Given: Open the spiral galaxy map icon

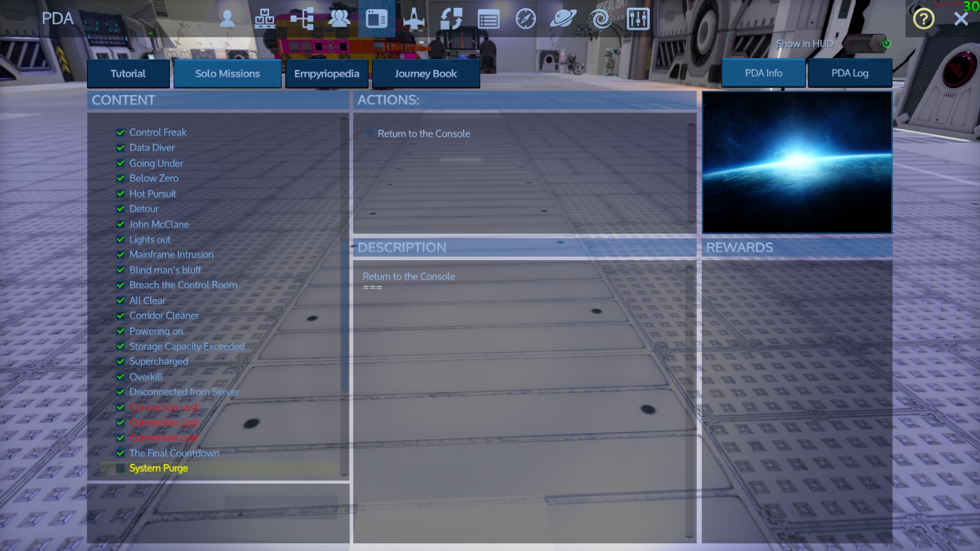Looking at the screenshot, I should (600, 19).
